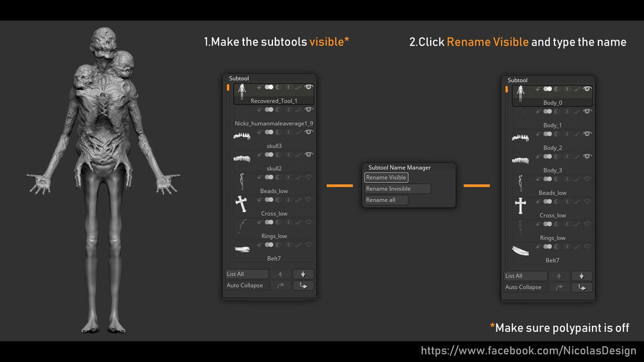Screen dimensions: 644x362
Task: Select the Body_0 figure thumbnail
Action: point(521,93)
